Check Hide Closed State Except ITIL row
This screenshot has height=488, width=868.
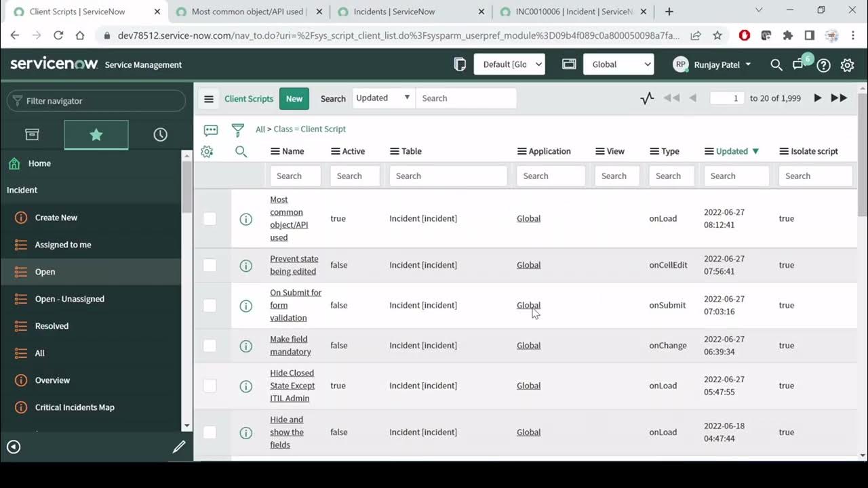[x=210, y=386]
